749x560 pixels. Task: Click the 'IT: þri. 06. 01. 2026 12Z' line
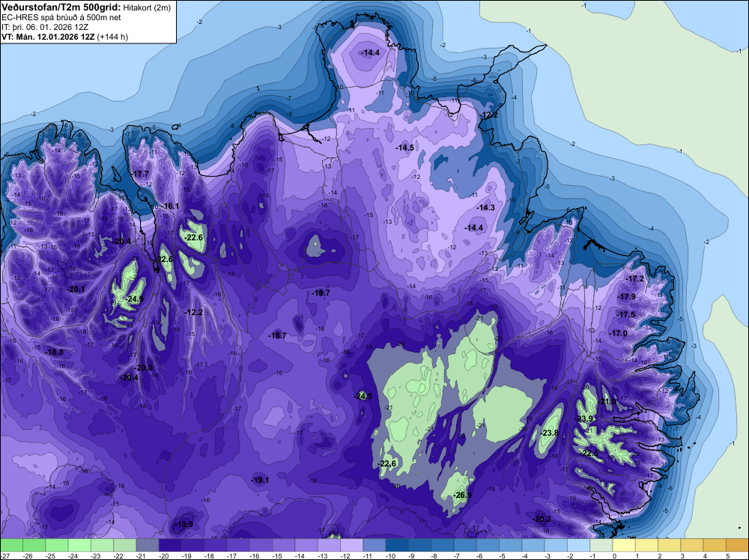click(45, 27)
